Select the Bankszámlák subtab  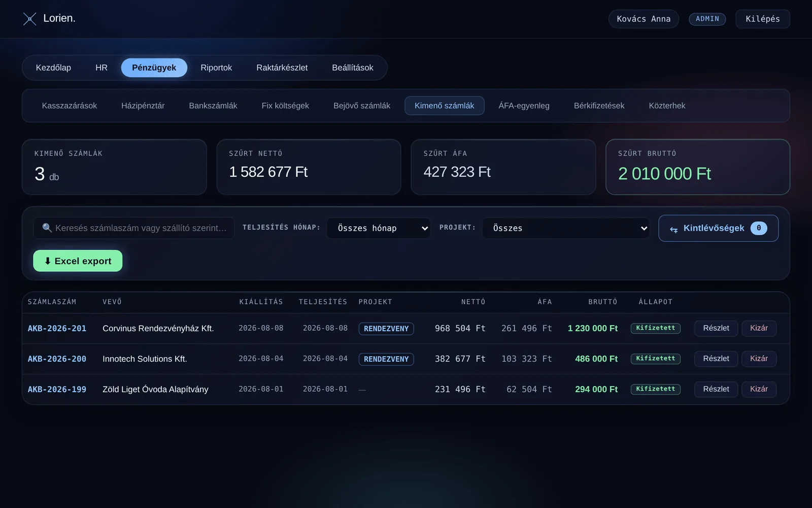[x=213, y=106]
